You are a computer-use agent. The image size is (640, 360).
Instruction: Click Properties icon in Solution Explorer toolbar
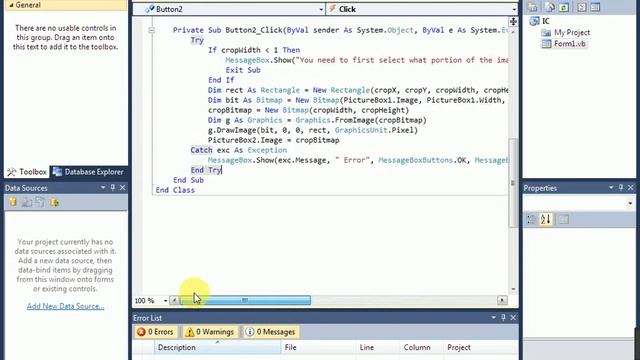coord(533,7)
